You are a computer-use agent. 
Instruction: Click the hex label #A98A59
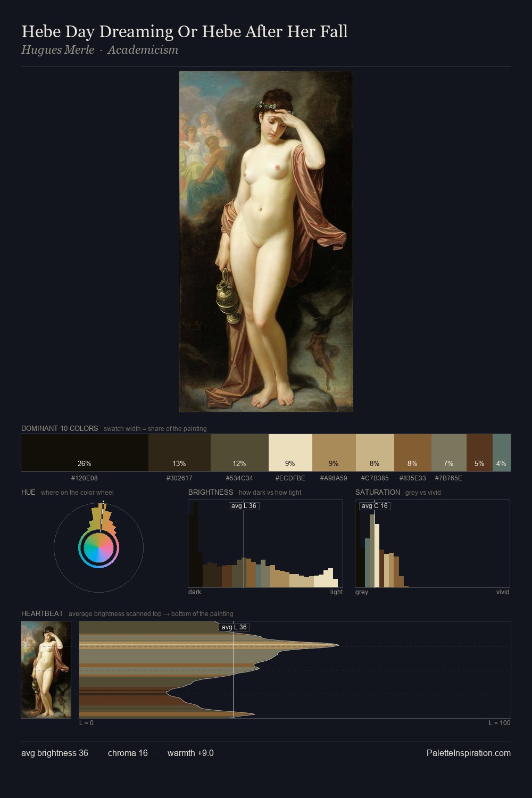(334, 478)
